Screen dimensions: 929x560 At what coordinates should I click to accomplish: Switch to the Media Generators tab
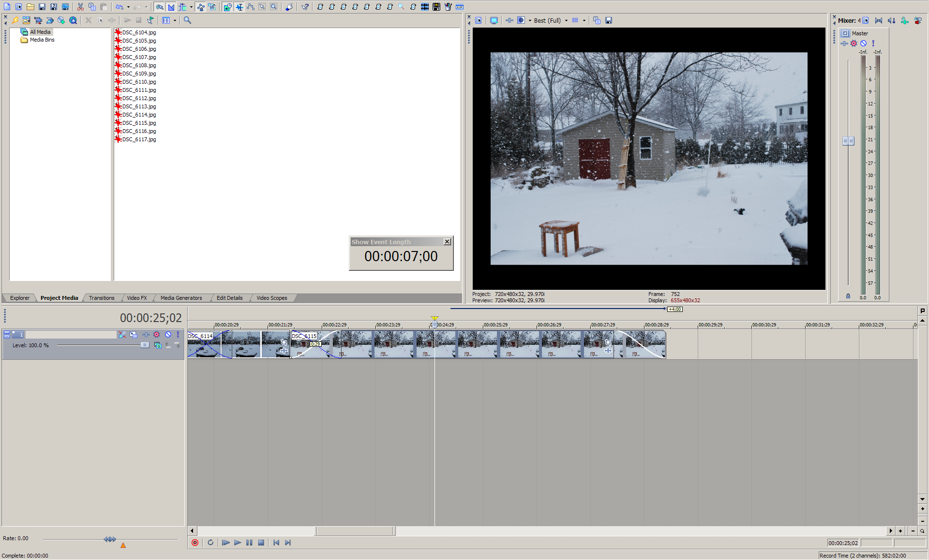(x=181, y=298)
